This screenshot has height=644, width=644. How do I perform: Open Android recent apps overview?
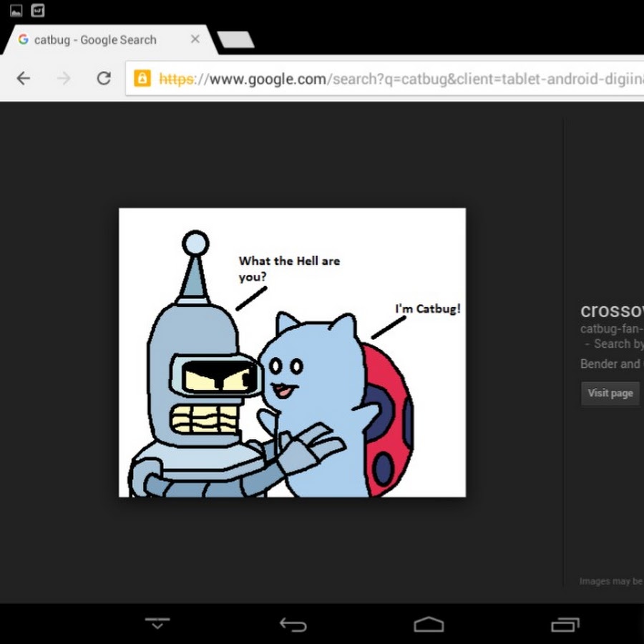(x=565, y=624)
